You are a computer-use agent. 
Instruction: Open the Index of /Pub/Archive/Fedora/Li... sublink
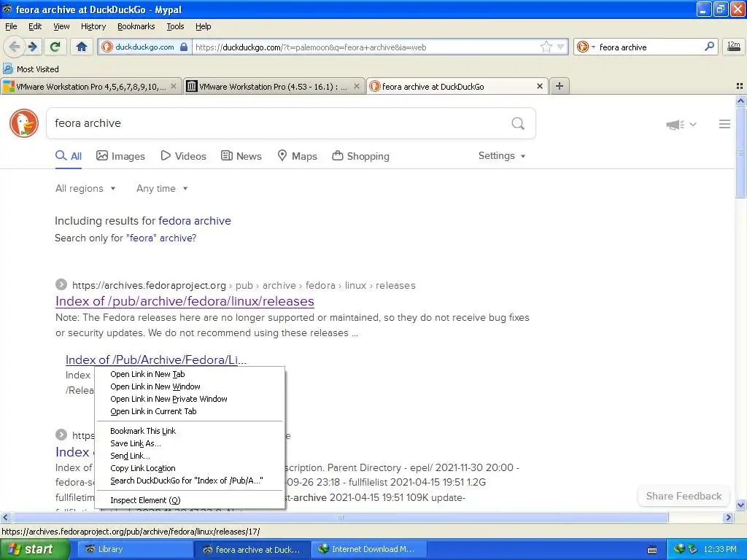156,360
